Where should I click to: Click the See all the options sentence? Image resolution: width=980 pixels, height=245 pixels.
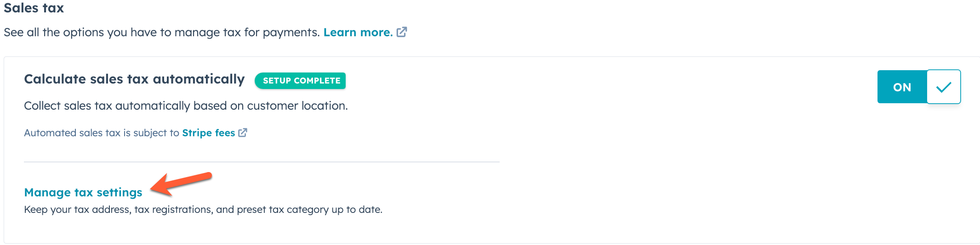coord(161,33)
